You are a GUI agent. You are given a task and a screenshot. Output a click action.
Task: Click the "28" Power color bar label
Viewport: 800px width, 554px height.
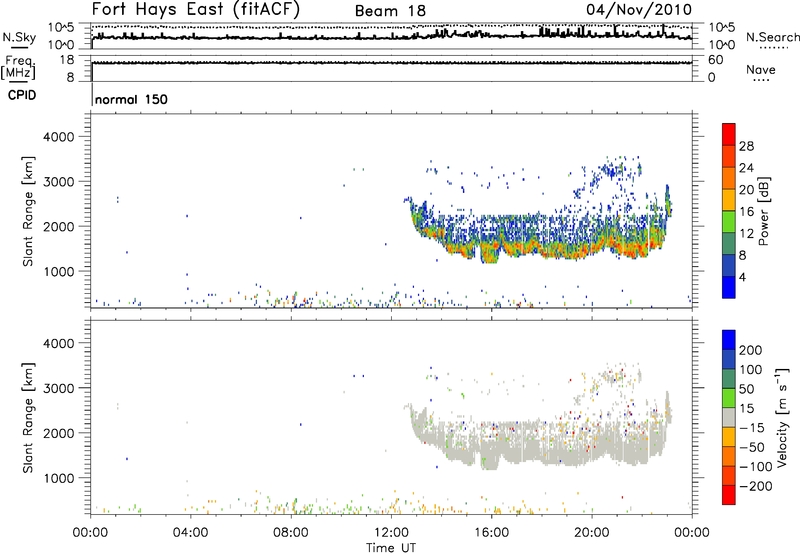[746, 146]
